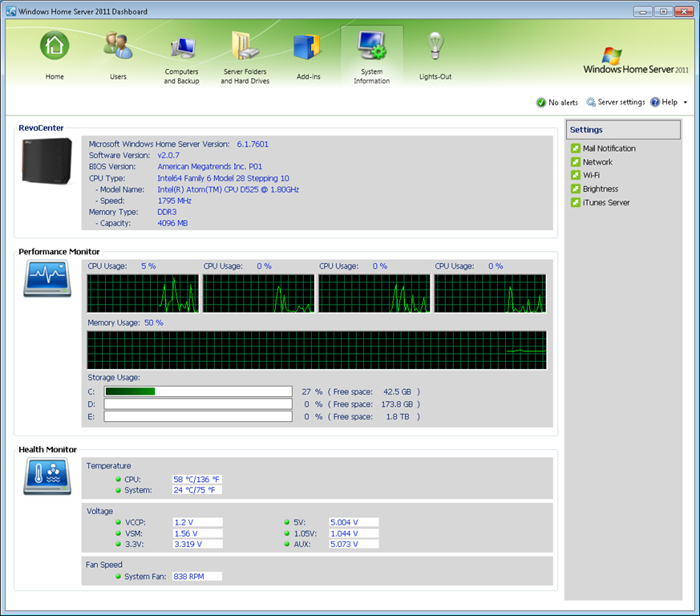Screen dimensions: 700x616
Task: Click the Network green arrow icon
Action: [x=576, y=162]
